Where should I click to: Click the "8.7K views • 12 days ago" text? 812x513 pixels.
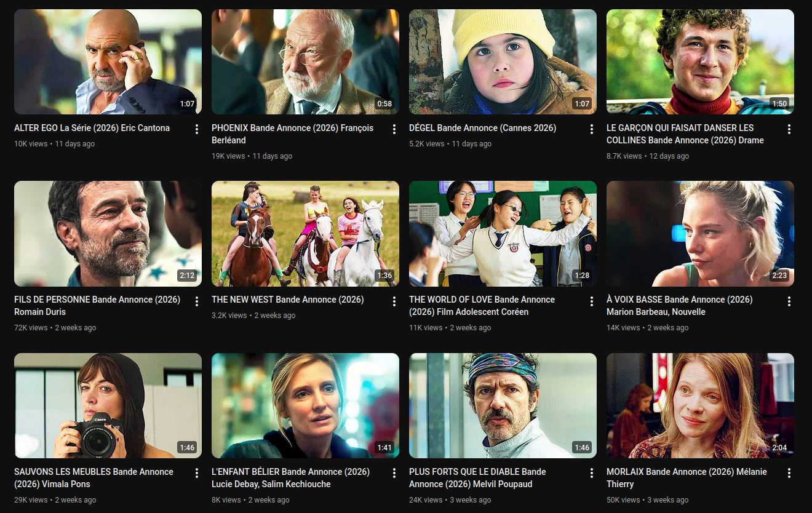pyautogui.click(x=648, y=156)
